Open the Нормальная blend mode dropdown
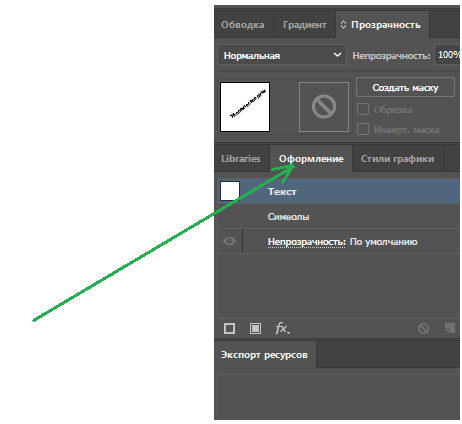 [282, 55]
